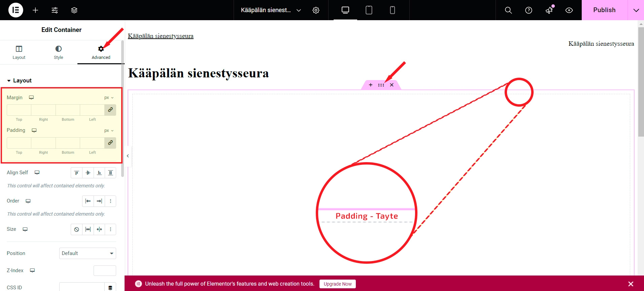Image resolution: width=644 pixels, height=291 pixels.
Task: Open What's New megaphone icon
Action: tap(549, 10)
